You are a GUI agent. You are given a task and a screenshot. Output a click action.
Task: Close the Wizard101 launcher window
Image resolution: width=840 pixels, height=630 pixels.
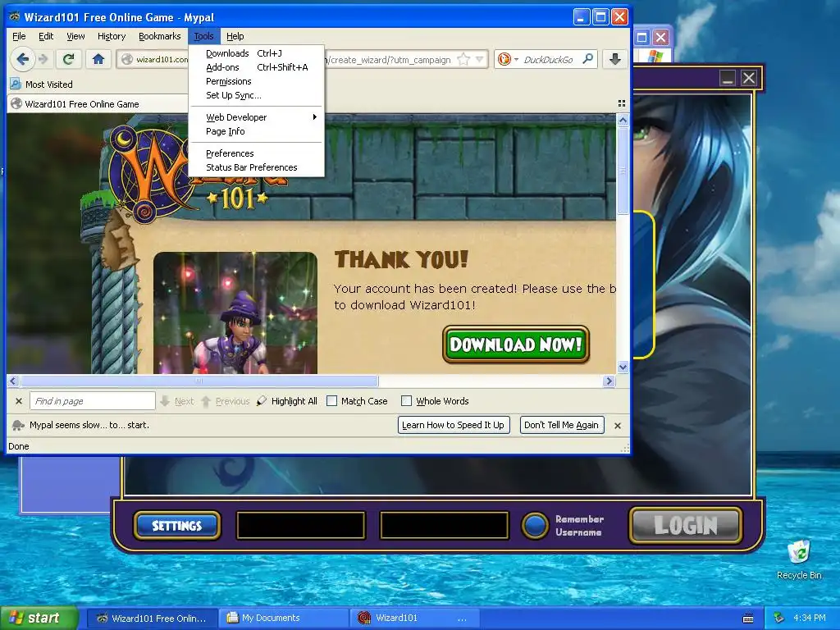(x=749, y=78)
